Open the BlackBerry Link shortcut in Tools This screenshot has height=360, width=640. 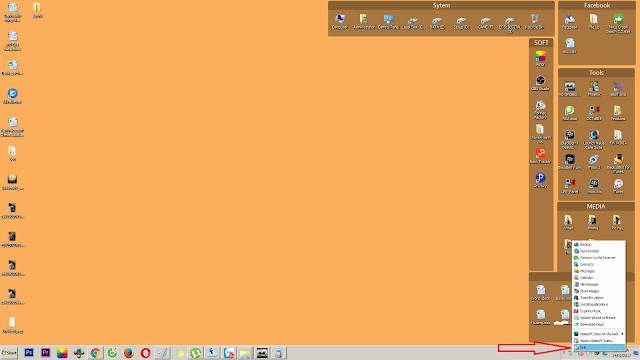pyautogui.click(x=570, y=162)
